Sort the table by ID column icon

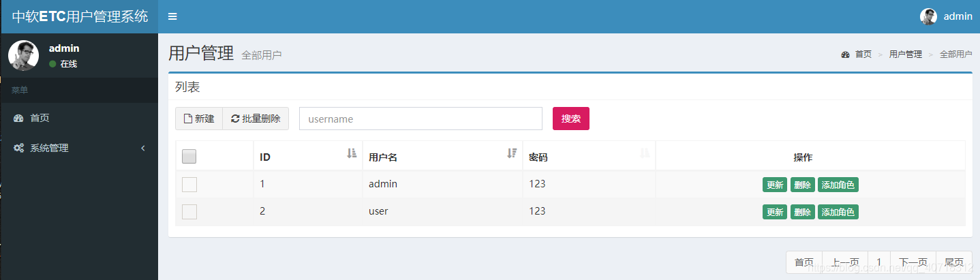(x=352, y=153)
